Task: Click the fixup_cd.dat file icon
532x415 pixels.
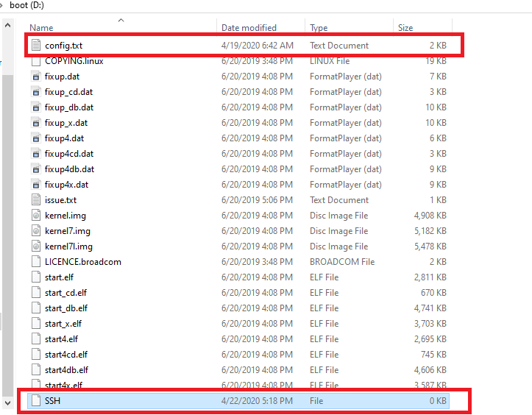Action: pyautogui.click(x=36, y=92)
